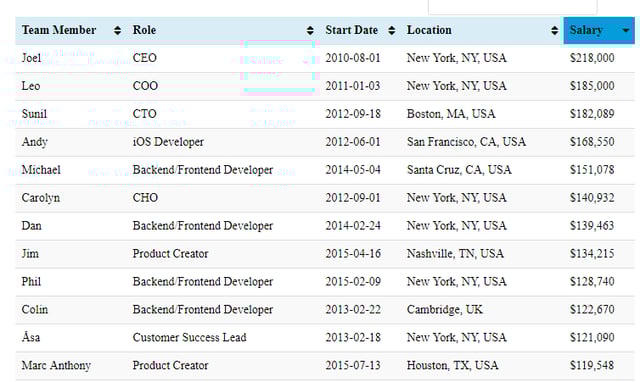Image resolution: width=640 pixels, height=382 pixels.
Task: Click the salary $182,089
Action: click(592, 114)
